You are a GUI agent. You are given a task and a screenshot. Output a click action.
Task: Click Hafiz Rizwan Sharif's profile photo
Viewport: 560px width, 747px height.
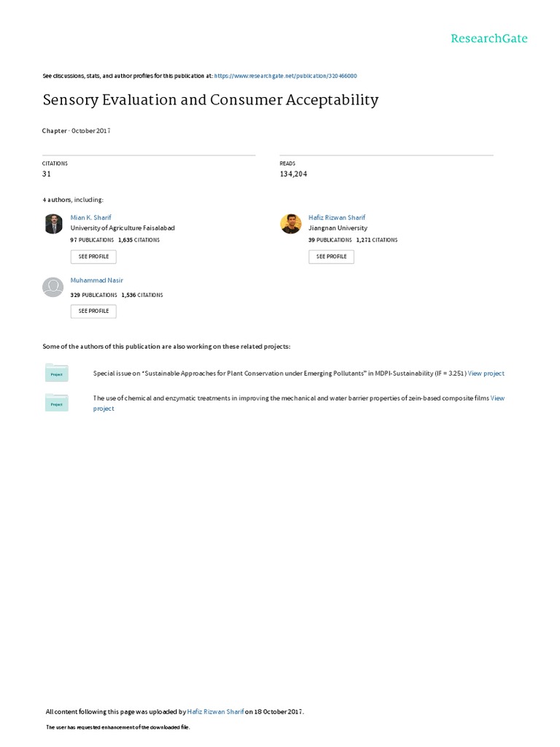pos(291,224)
